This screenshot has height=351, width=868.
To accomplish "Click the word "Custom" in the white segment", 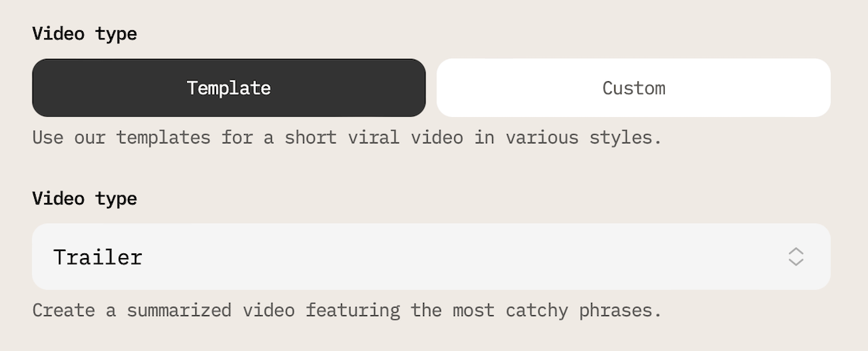I will [x=634, y=88].
